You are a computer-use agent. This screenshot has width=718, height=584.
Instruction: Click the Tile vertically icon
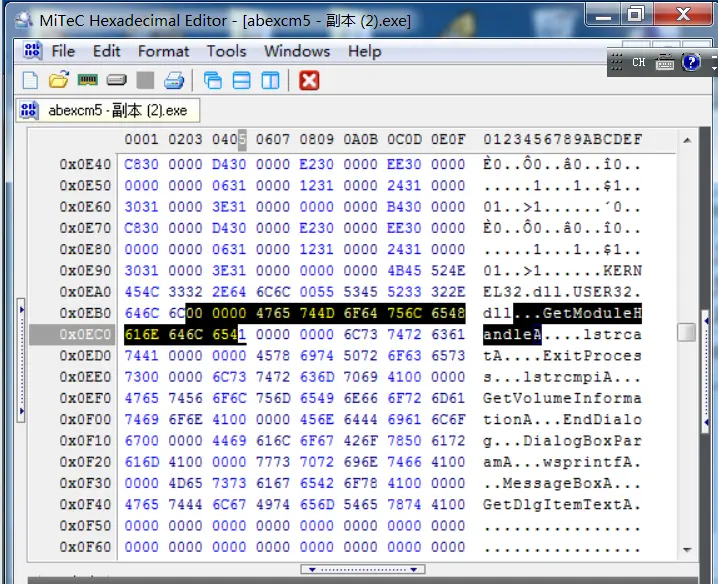(270, 80)
